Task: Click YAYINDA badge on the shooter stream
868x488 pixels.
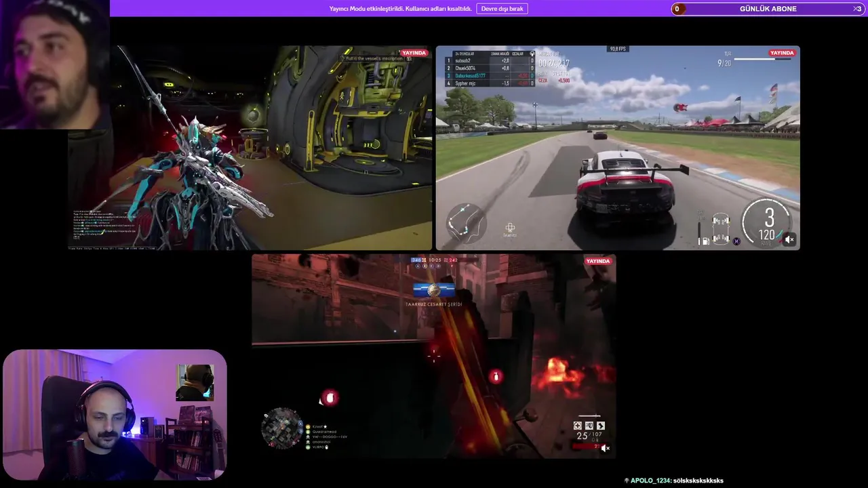Action: tap(598, 261)
